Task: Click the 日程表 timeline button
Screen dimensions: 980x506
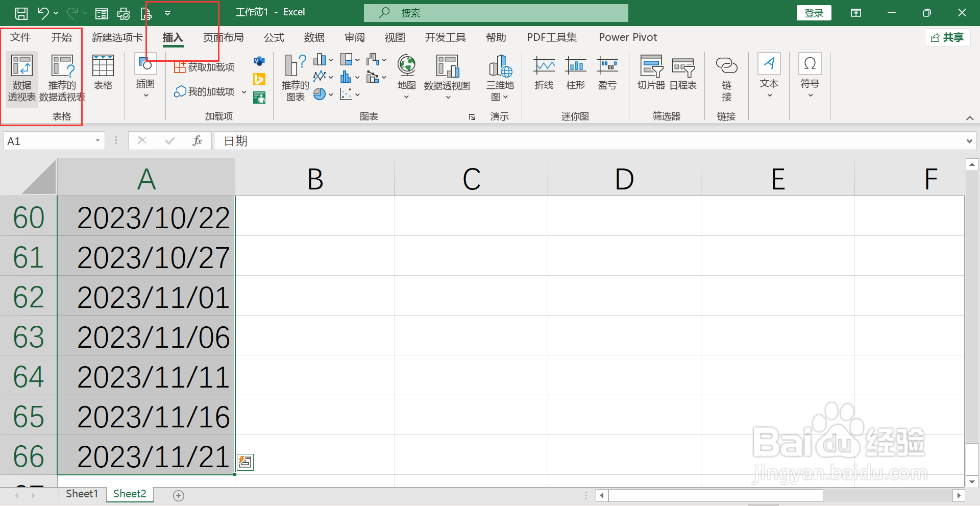Action: pos(683,73)
